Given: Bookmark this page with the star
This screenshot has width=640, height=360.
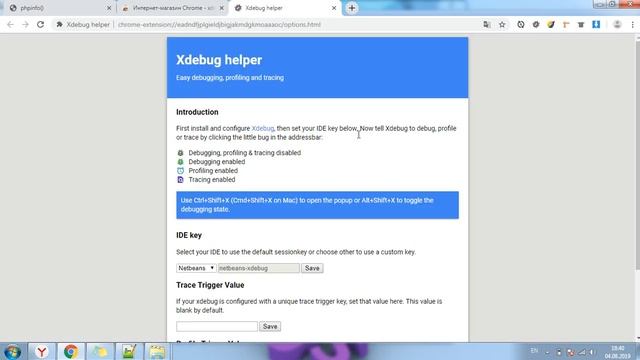Looking at the screenshot, I should pyautogui.click(x=502, y=24).
